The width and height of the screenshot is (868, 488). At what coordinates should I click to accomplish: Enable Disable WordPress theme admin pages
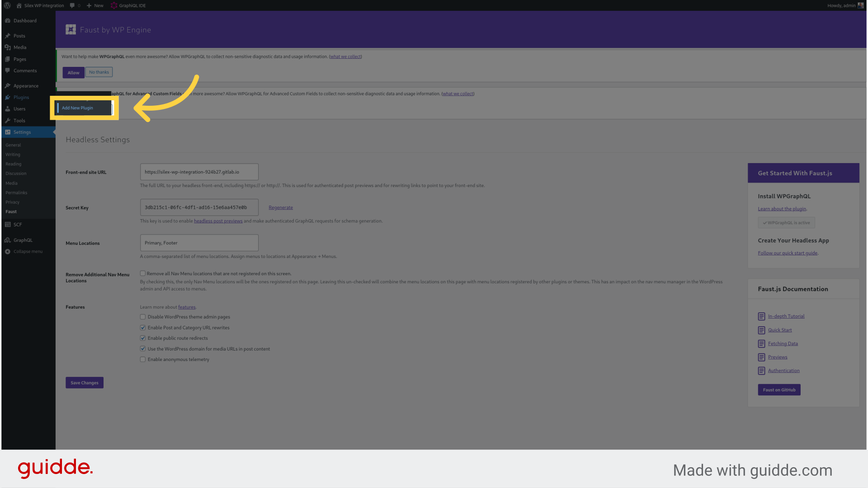coord(142,316)
